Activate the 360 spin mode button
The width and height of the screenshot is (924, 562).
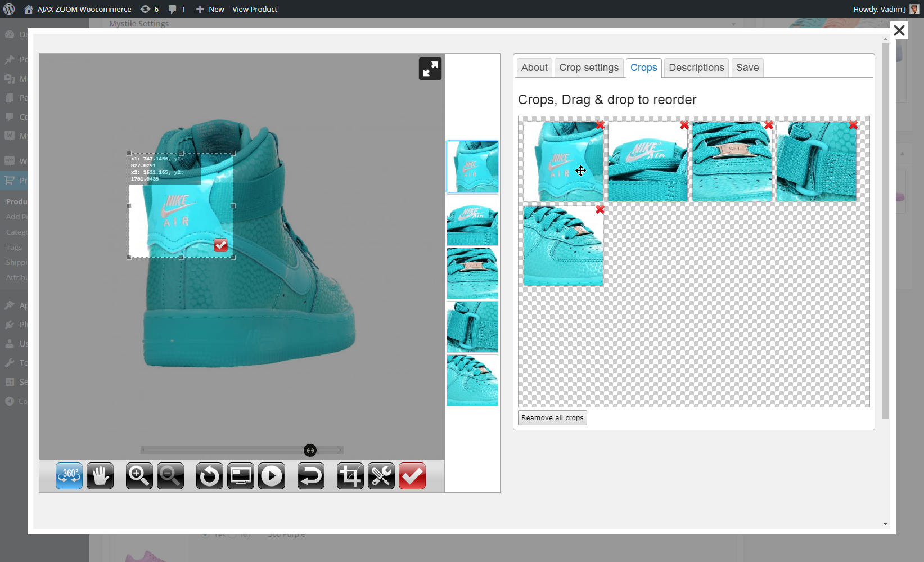[x=69, y=476]
